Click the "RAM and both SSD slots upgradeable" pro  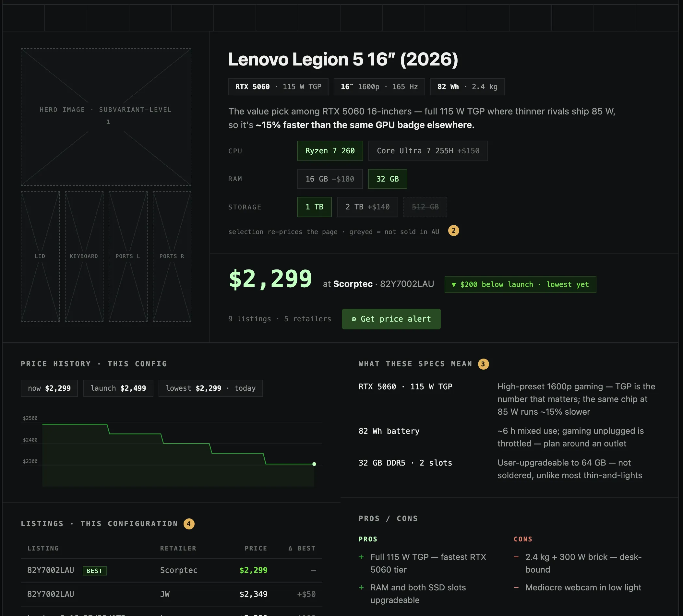418,594
